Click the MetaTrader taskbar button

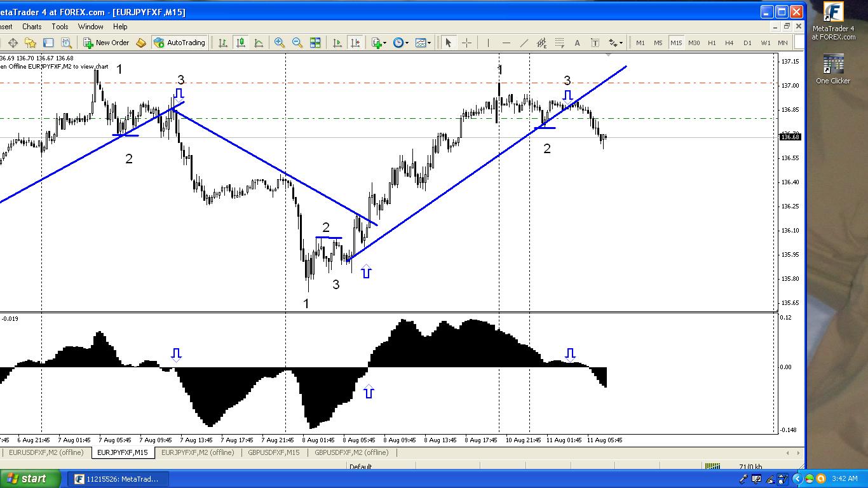(118, 479)
